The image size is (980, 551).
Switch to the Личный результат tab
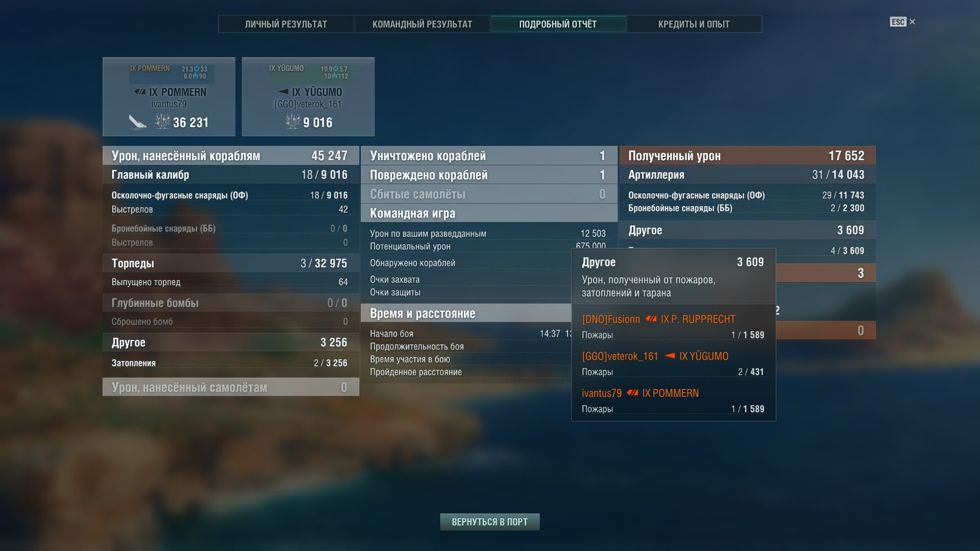pos(286,24)
